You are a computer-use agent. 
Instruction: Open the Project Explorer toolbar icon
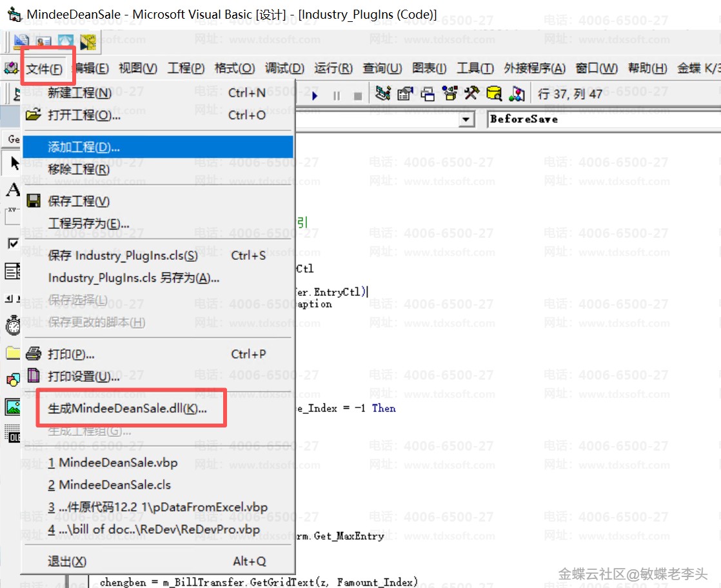tap(382, 93)
